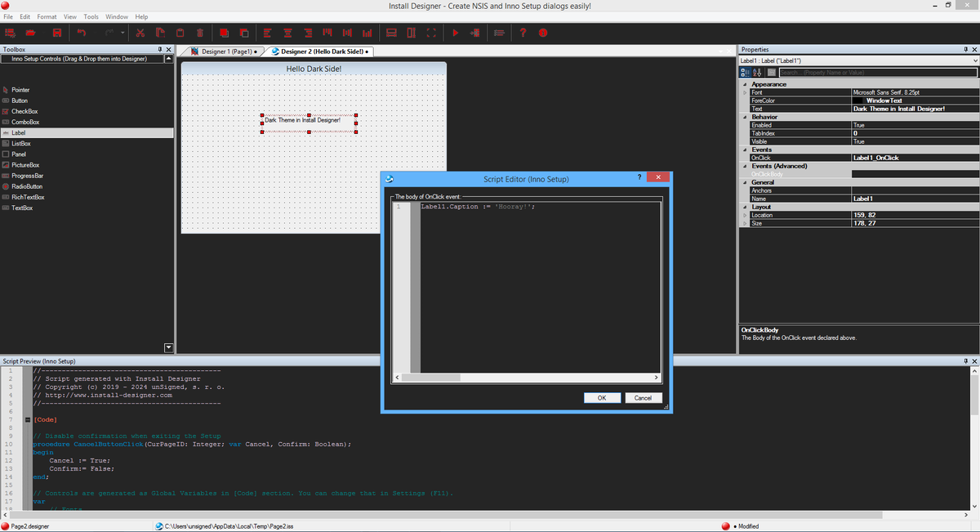Collapse the Behavior property category
Image resolution: width=980 pixels, height=532 pixels.
click(743, 117)
